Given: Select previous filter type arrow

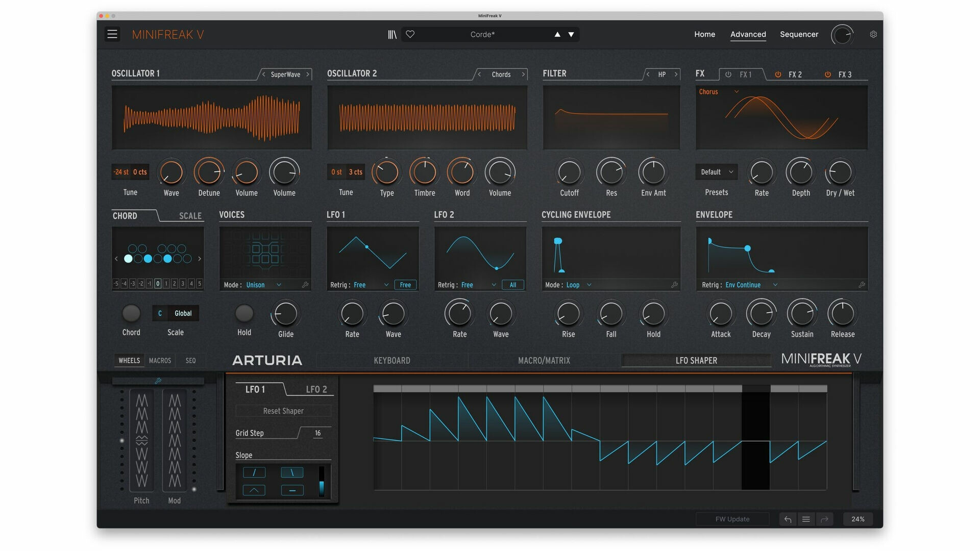Looking at the screenshot, I should (648, 74).
